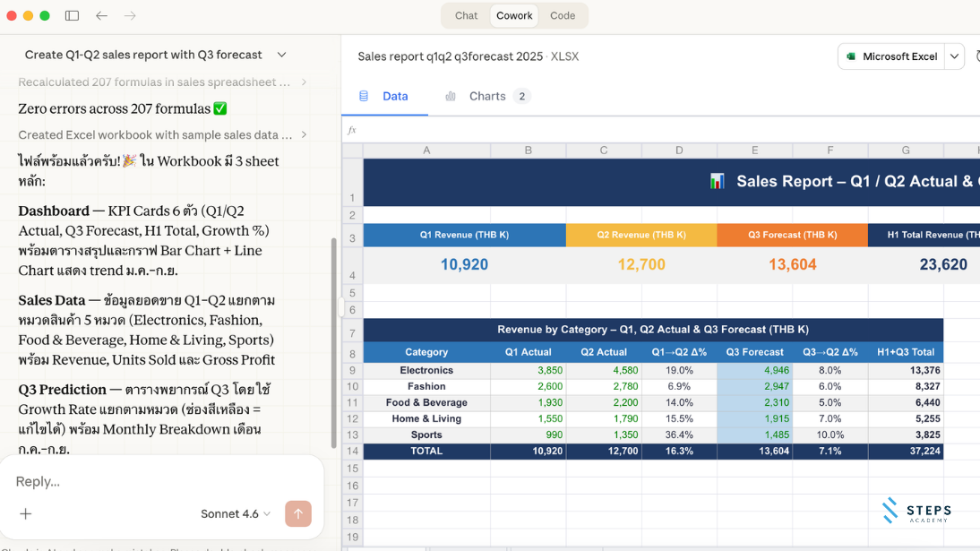Click the bar chart icon in title
Image resolution: width=980 pixels, height=551 pixels.
click(717, 182)
